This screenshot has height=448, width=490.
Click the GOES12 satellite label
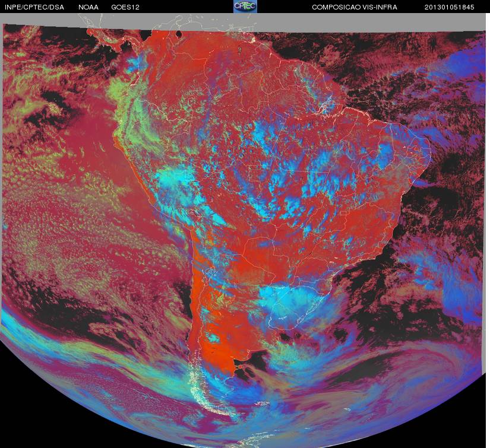point(125,7)
